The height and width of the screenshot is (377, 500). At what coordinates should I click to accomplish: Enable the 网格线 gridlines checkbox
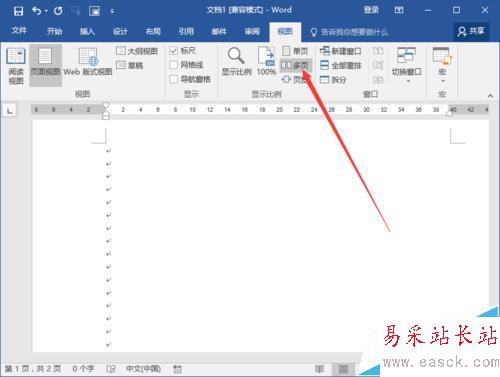point(173,65)
